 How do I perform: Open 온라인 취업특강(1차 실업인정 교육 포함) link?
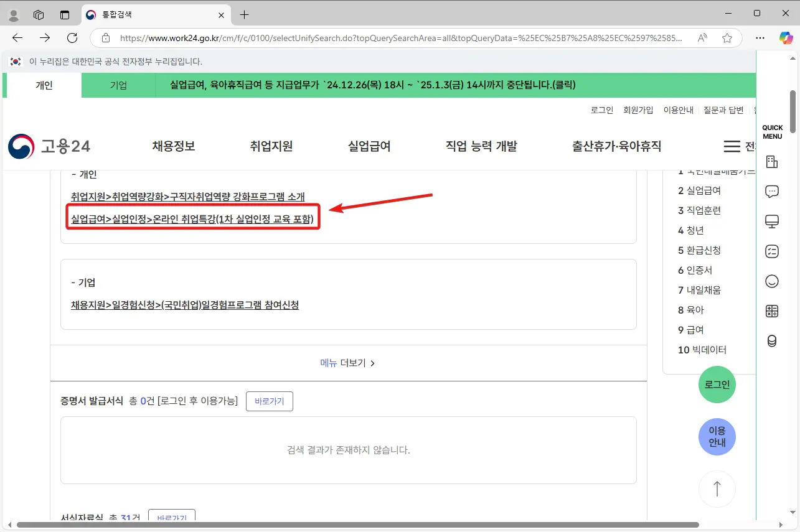point(192,219)
